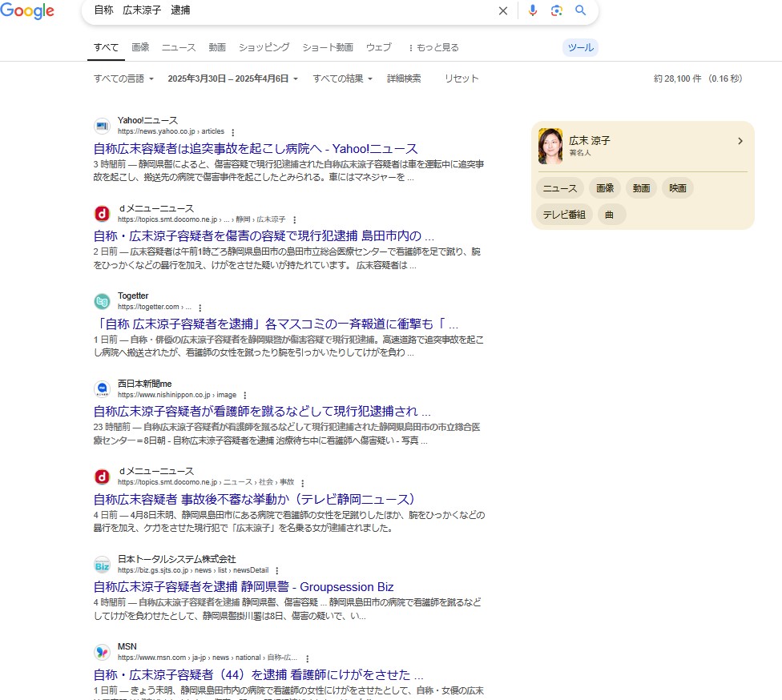Click the news.yahoo.co.jp URL breadcrumb

pyautogui.click(x=171, y=131)
